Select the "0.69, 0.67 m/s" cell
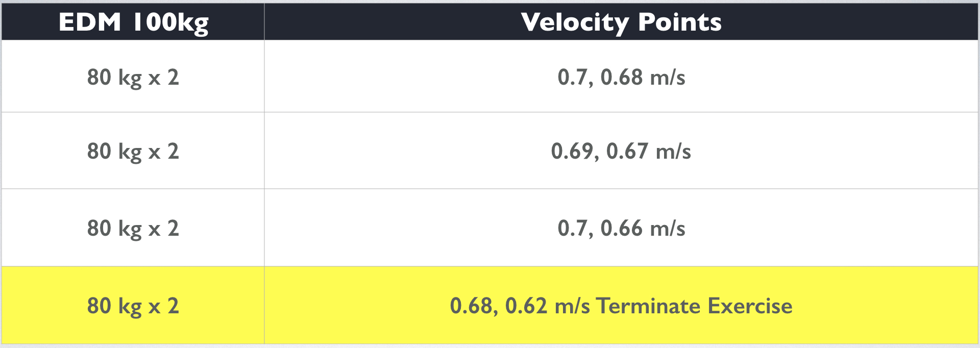Viewport: 980px width, 348px height. [621, 151]
